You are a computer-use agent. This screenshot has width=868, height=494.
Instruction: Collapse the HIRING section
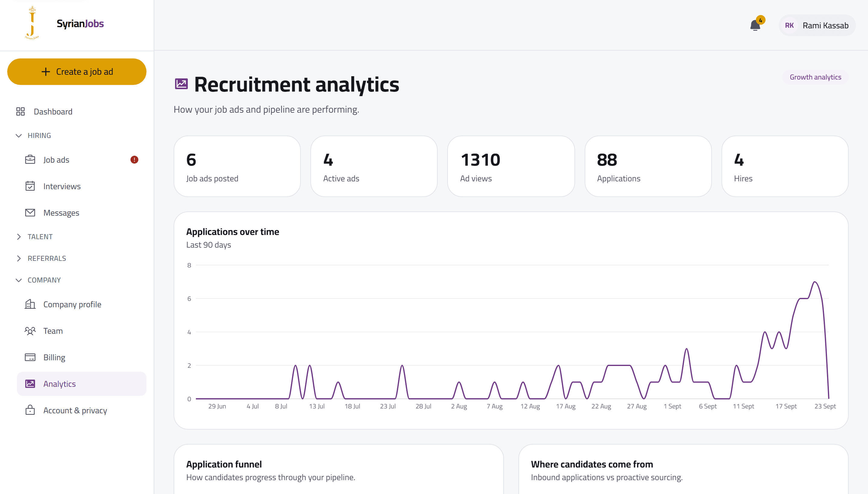click(33, 135)
